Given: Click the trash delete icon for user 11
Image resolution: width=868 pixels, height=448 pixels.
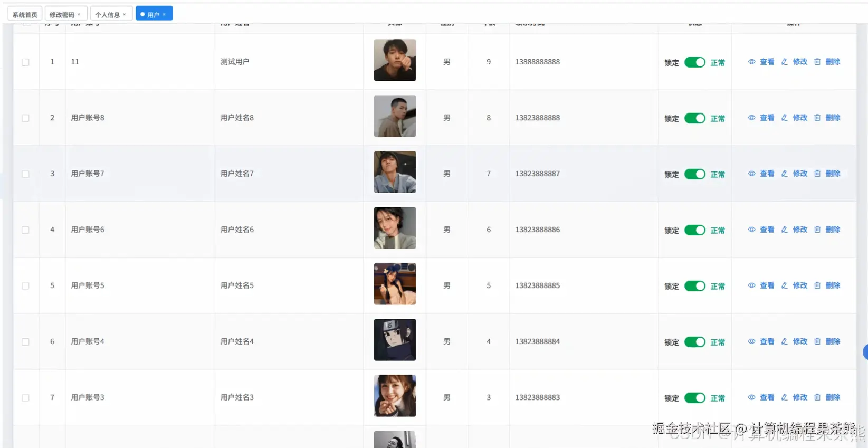Looking at the screenshot, I should 817,62.
